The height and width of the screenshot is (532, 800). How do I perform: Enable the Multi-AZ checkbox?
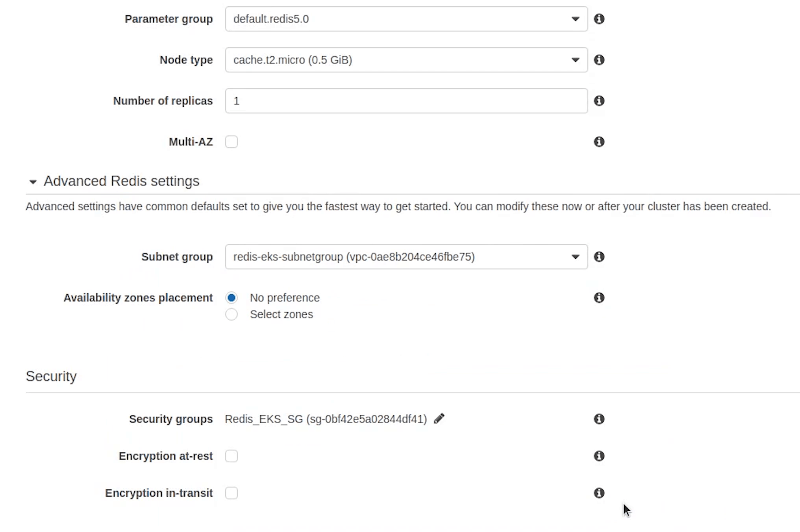tap(231, 142)
